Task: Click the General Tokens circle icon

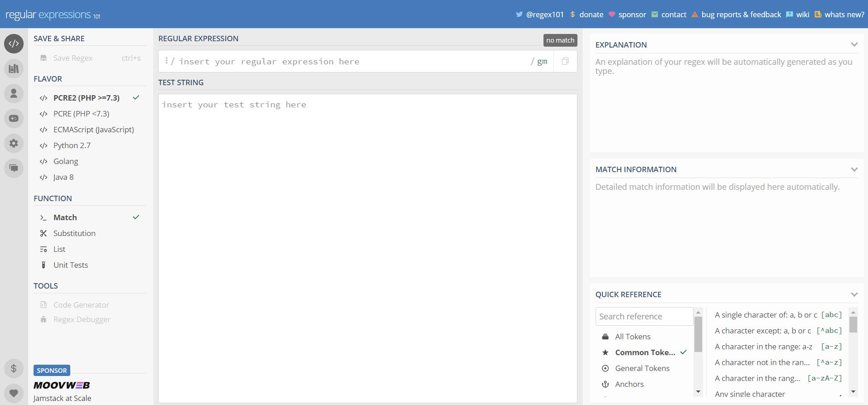Action: coord(605,368)
